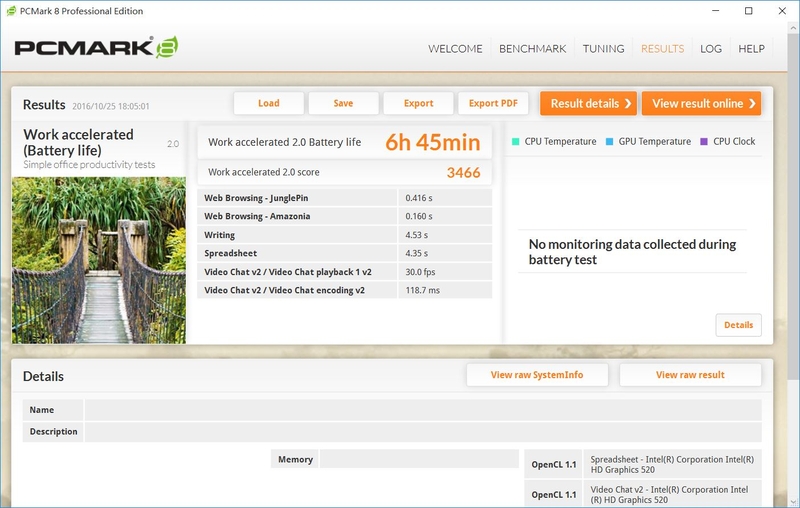800x508 pixels.
Task: Click the results timestamp 2016/10/25 18:05:01
Action: coord(111,106)
